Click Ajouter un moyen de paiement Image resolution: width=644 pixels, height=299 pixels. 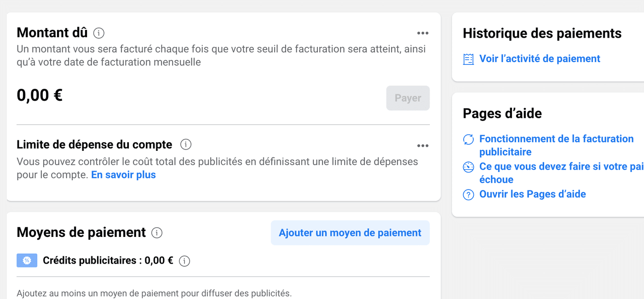(x=350, y=233)
